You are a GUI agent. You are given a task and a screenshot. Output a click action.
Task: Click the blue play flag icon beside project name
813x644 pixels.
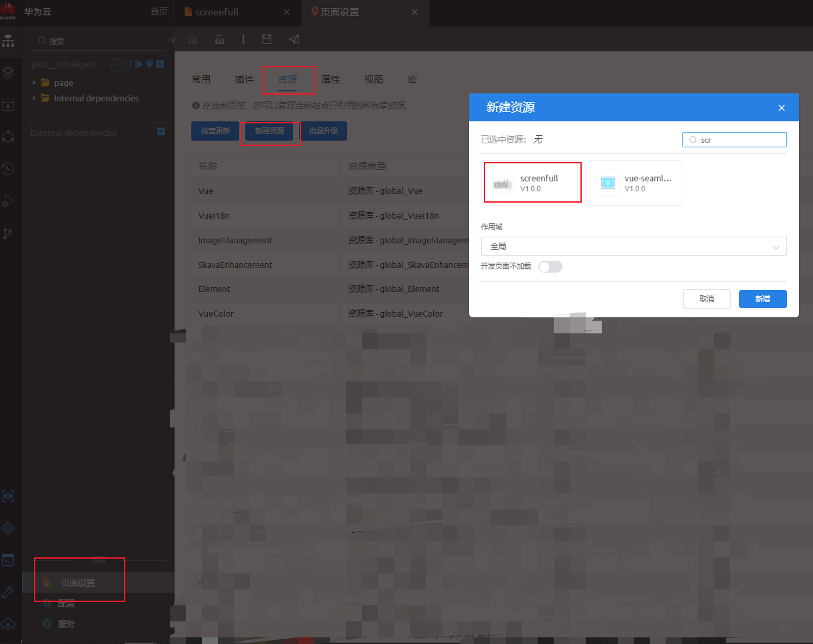click(139, 64)
